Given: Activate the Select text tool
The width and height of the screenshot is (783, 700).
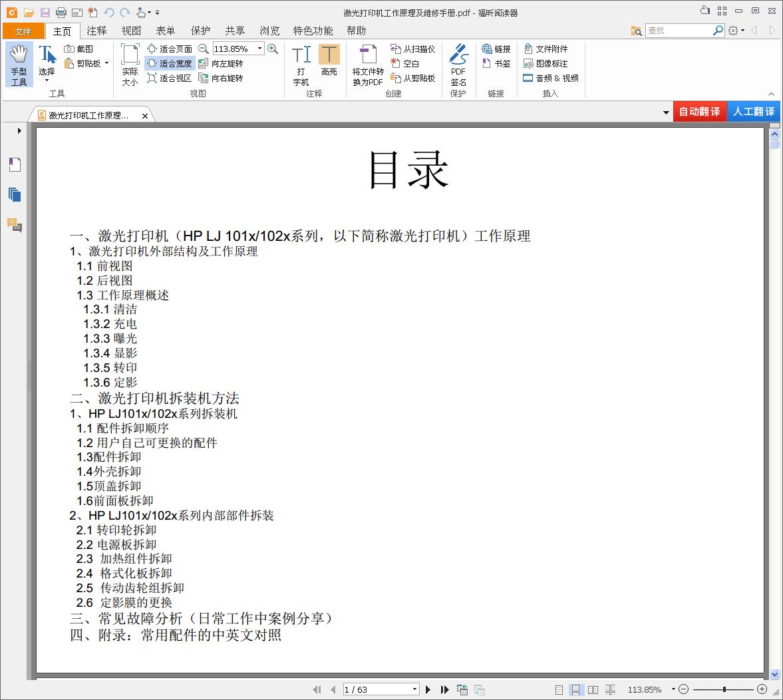Looking at the screenshot, I should coord(47,63).
